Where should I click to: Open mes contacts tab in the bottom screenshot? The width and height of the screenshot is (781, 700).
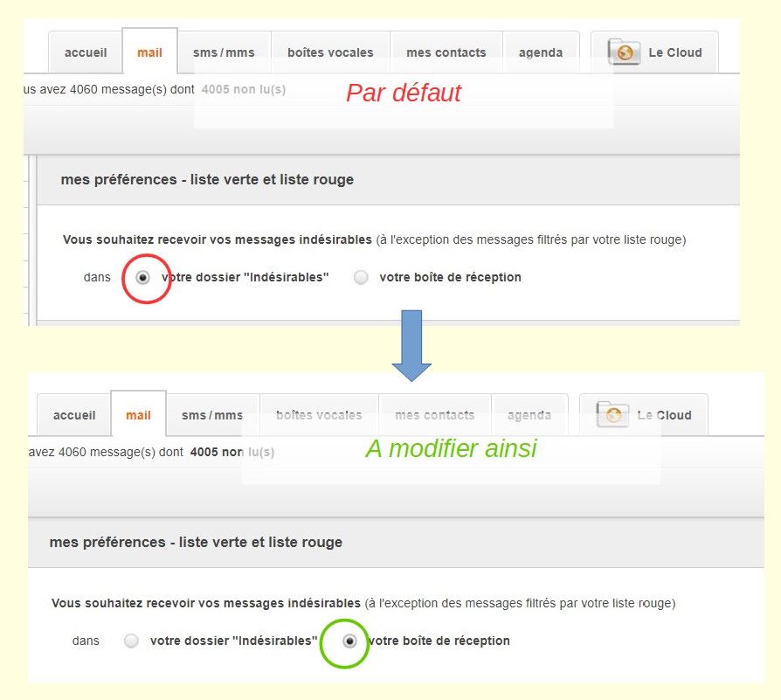(x=435, y=415)
